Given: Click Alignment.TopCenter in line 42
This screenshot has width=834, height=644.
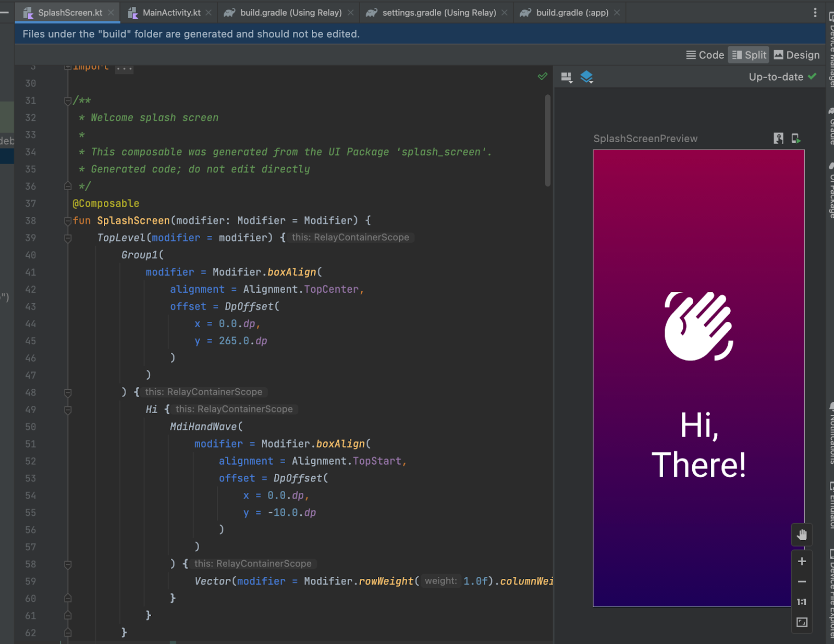Looking at the screenshot, I should click(x=301, y=289).
